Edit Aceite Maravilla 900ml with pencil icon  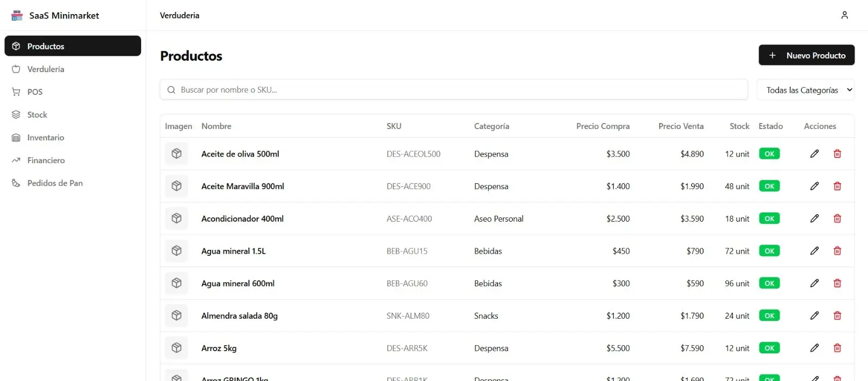pyautogui.click(x=814, y=186)
